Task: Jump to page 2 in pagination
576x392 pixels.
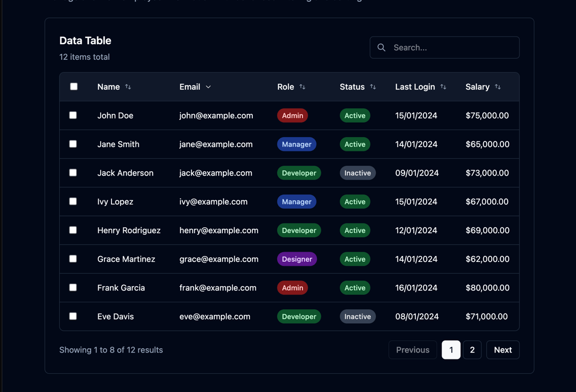Action: (472, 350)
